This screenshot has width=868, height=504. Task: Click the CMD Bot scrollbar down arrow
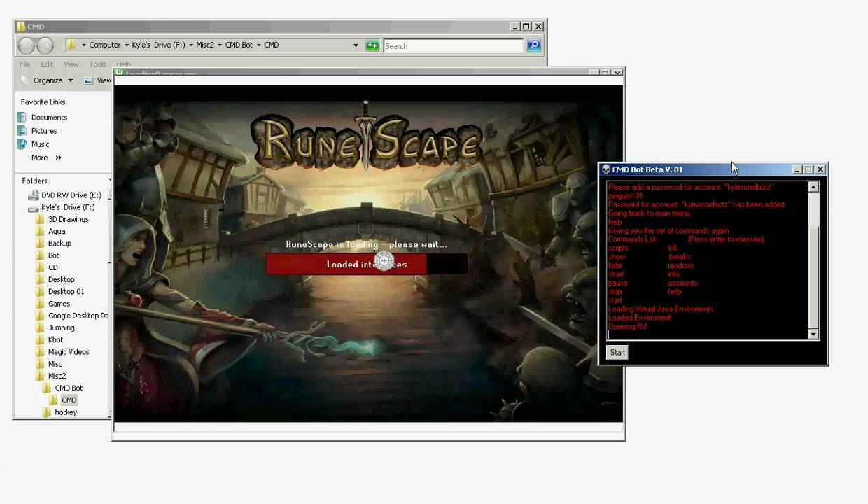tap(813, 335)
